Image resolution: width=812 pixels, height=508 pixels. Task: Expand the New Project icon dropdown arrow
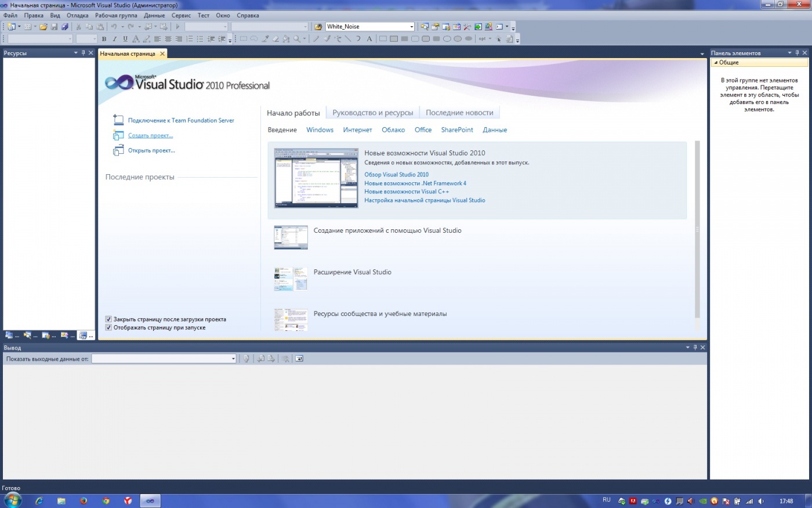click(19, 27)
